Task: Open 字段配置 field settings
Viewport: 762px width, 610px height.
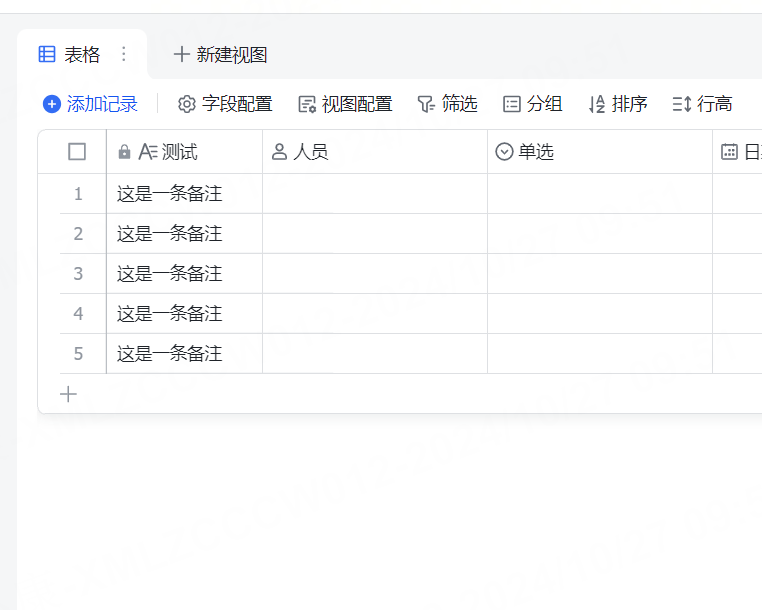Action: pyautogui.click(x=225, y=104)
